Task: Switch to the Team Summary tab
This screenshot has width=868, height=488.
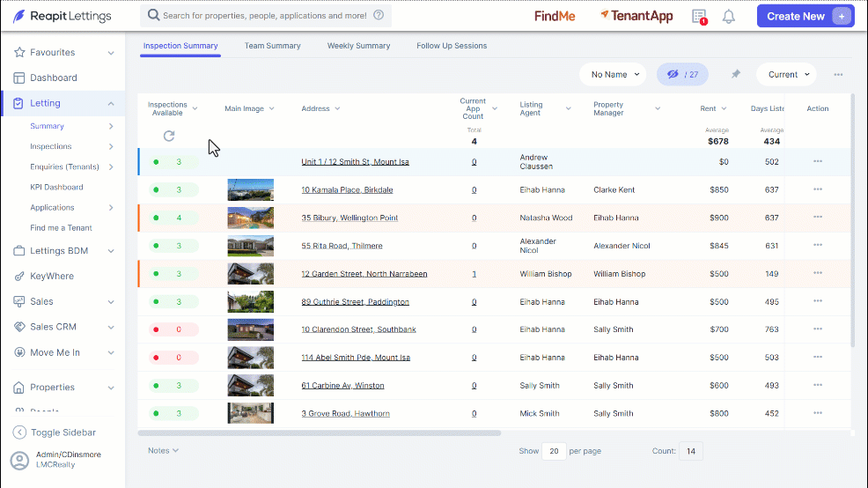Action: coord(272,46)
